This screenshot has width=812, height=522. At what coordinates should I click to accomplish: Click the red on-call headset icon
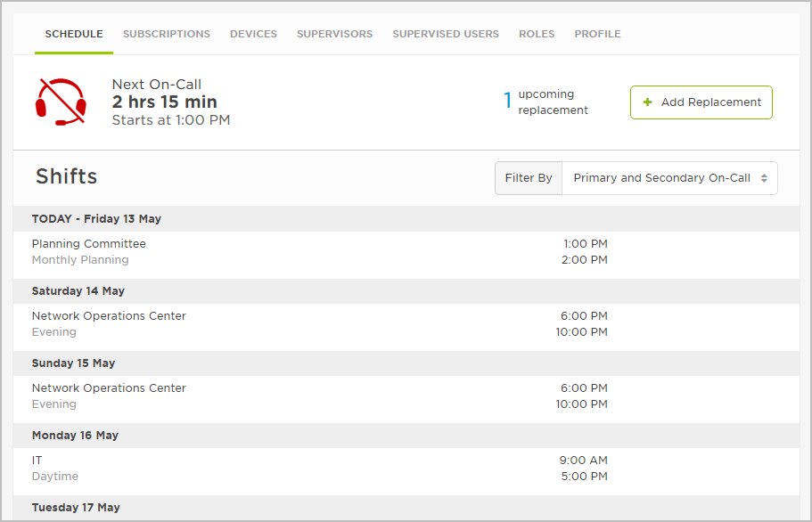[x=61, y=102]
